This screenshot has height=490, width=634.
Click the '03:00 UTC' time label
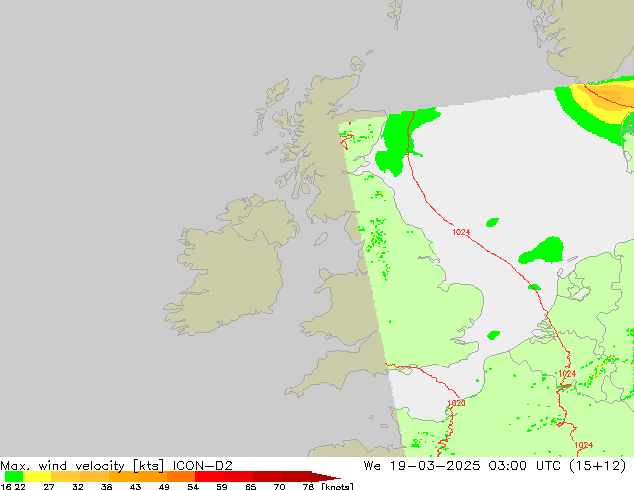click(525, 466)
